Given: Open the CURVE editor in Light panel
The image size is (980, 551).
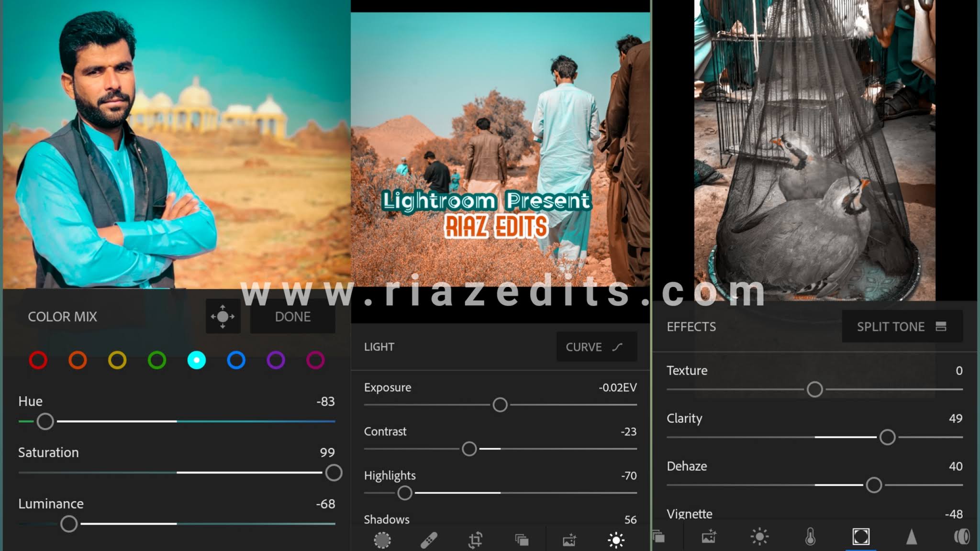Looking at the screenshot, I should click(597, 347).
